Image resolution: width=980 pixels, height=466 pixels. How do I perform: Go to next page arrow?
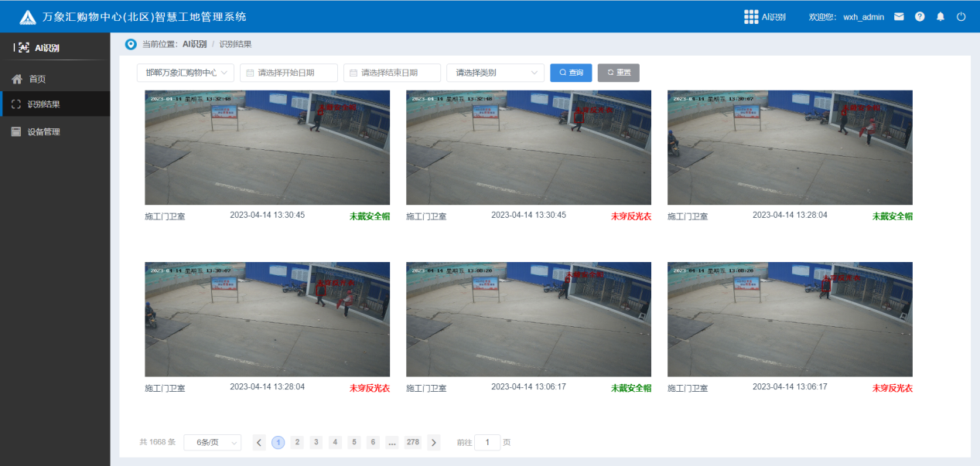pos(434,443)
